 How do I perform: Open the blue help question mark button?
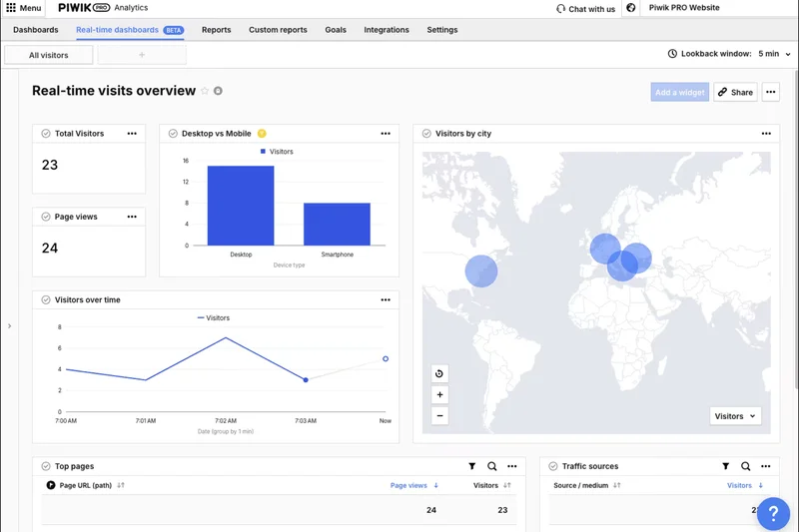(773, 513)
